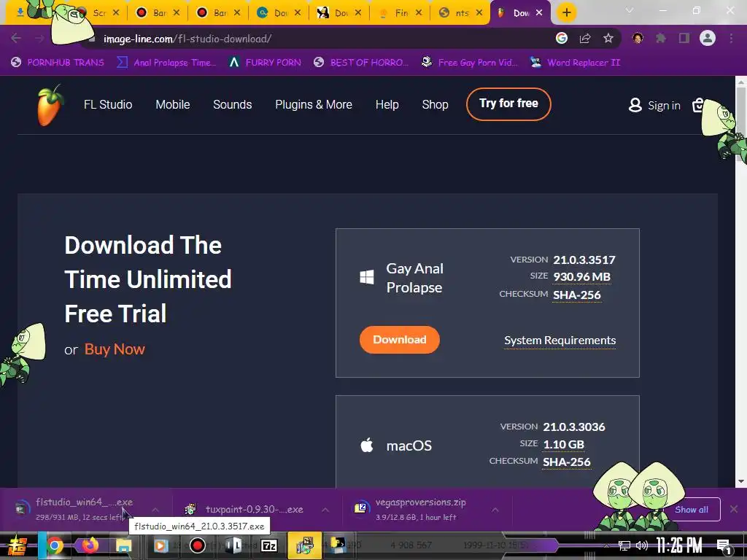The width and height of the screenshot is (747, 560).
Task: Open File Explorer from taskbar
Action: [x=124, y=545]
